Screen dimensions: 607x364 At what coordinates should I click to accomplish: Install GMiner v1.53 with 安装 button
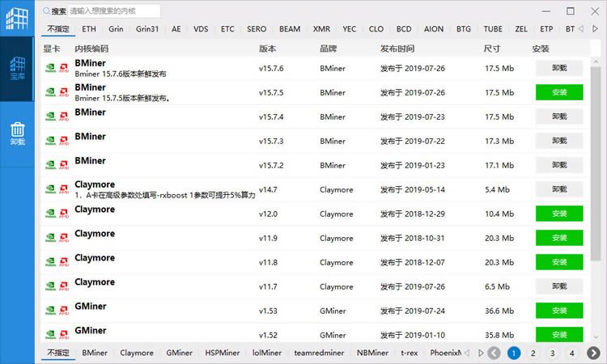pos(559,311)
